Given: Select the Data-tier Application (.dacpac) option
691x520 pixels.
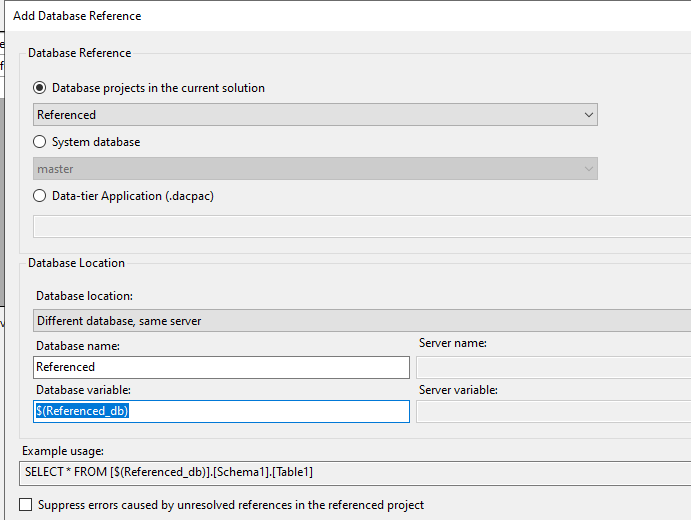Looking at the screenshot, I should coord(41,196).
